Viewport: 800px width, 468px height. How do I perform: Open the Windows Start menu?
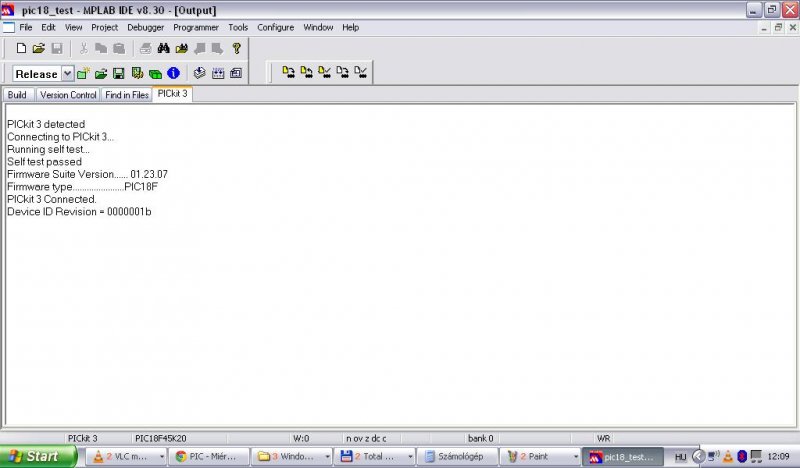38,456
